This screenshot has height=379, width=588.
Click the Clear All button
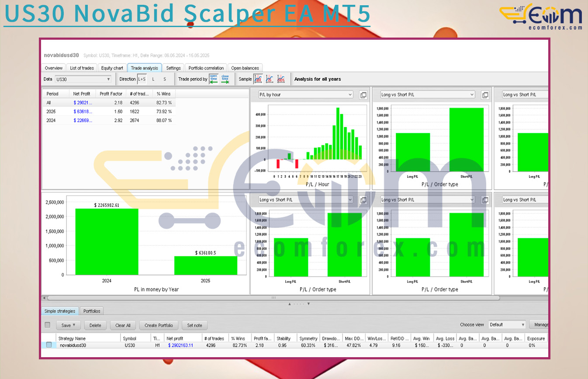pos(123,325)
